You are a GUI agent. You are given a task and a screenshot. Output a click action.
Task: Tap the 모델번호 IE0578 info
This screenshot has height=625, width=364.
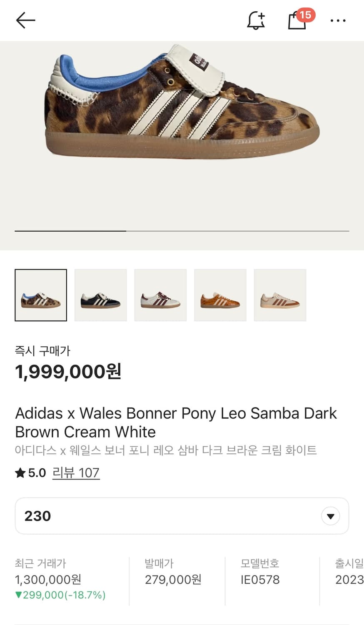point(260,579)
